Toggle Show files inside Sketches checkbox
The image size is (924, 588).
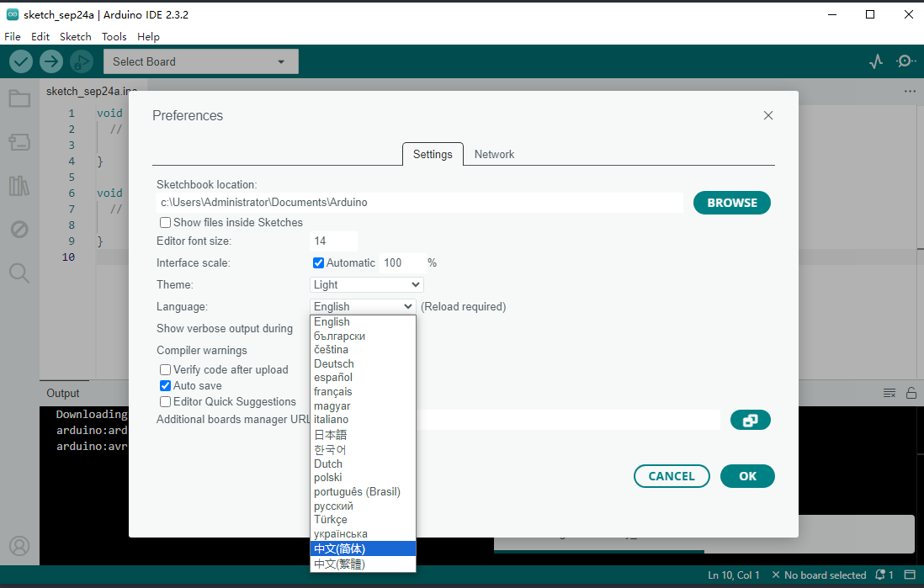(x=166, y=223)
